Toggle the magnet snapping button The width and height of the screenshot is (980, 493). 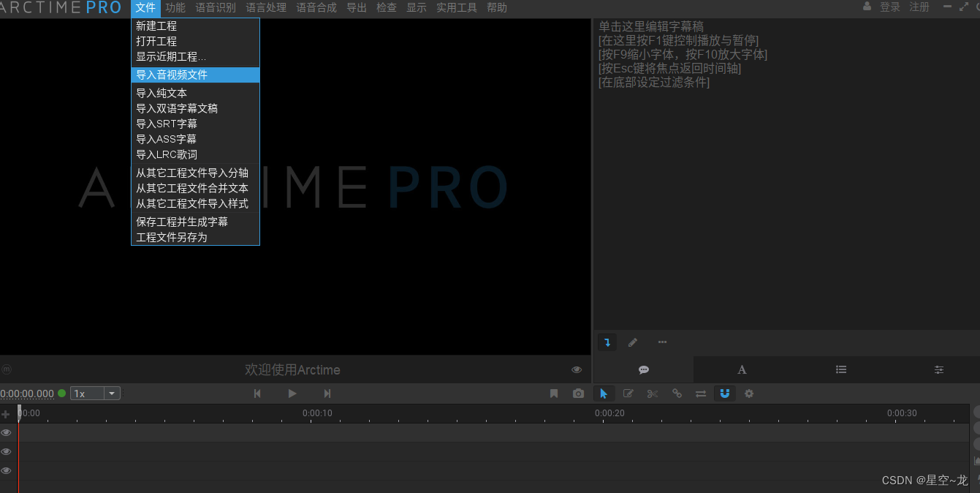725,394
